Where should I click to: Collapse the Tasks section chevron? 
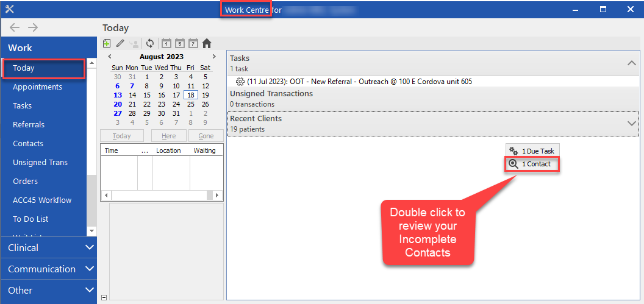pyautogui.click(x=631, y=63)
